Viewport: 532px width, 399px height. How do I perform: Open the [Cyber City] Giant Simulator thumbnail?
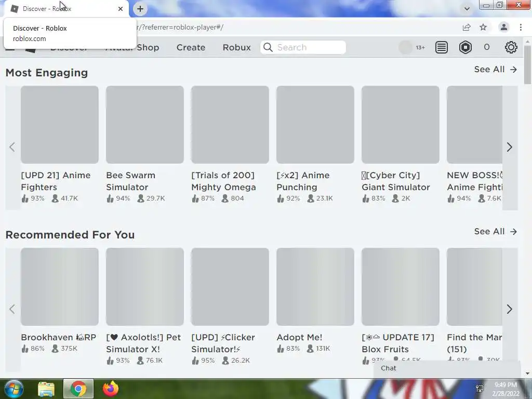click(x=401, y=125)
